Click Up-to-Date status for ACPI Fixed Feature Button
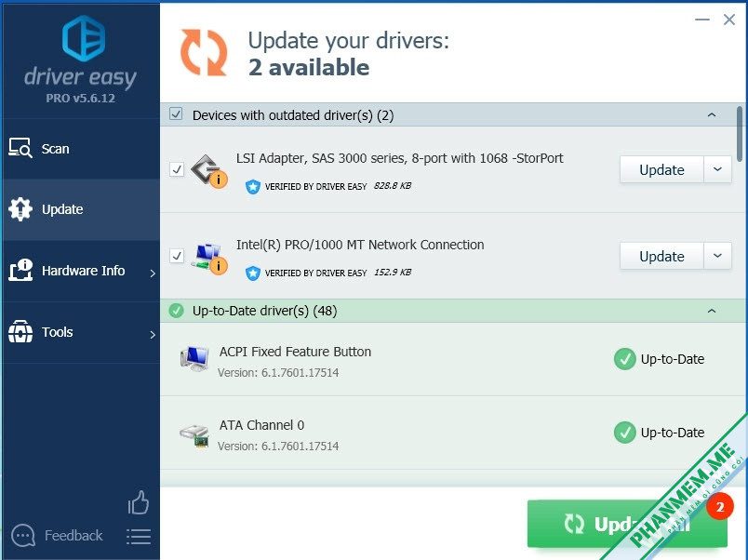 click(x=672, y=359)
